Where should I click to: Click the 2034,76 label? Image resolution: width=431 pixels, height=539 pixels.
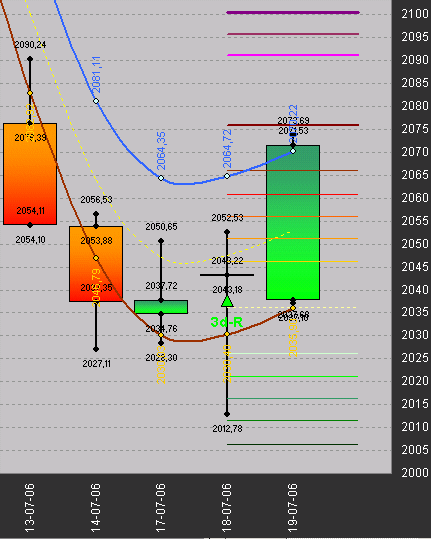(161, 329)
